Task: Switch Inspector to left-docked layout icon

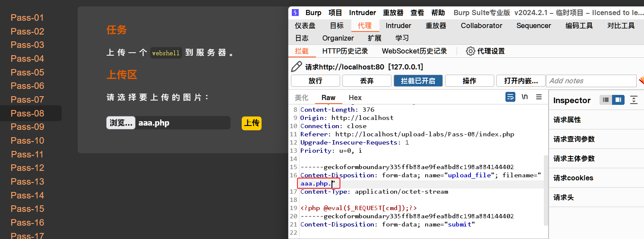Action: (x=606, y=100)
